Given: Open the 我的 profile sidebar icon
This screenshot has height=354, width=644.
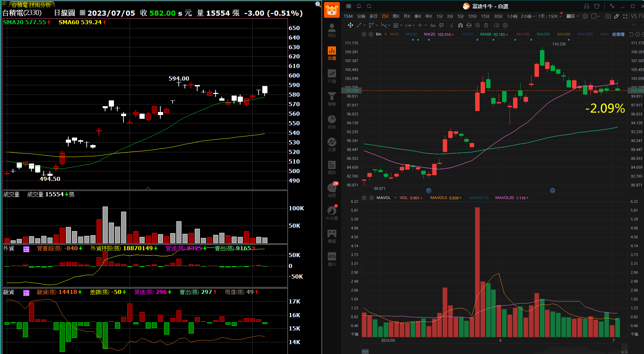Looking at the screenshot, I should 332,30.
